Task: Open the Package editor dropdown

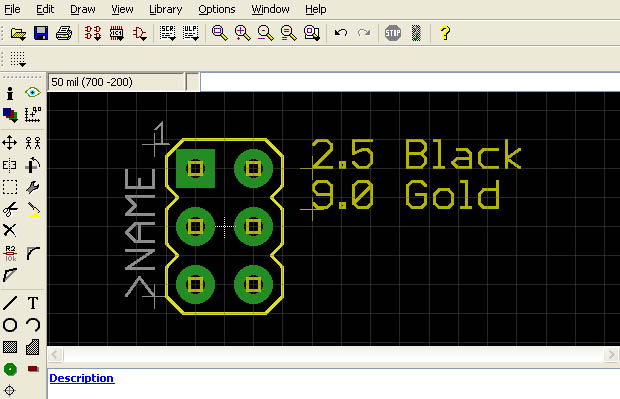Action: click(x=117, y=33)
